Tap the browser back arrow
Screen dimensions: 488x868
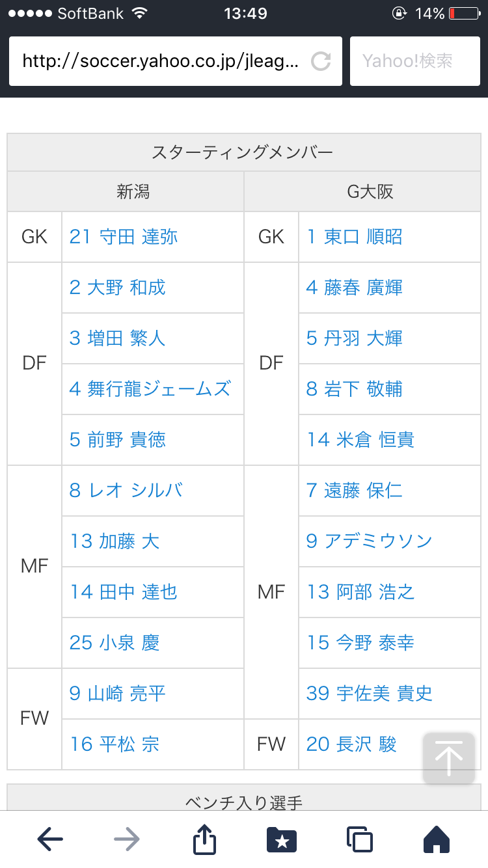[x=50, y=839]
